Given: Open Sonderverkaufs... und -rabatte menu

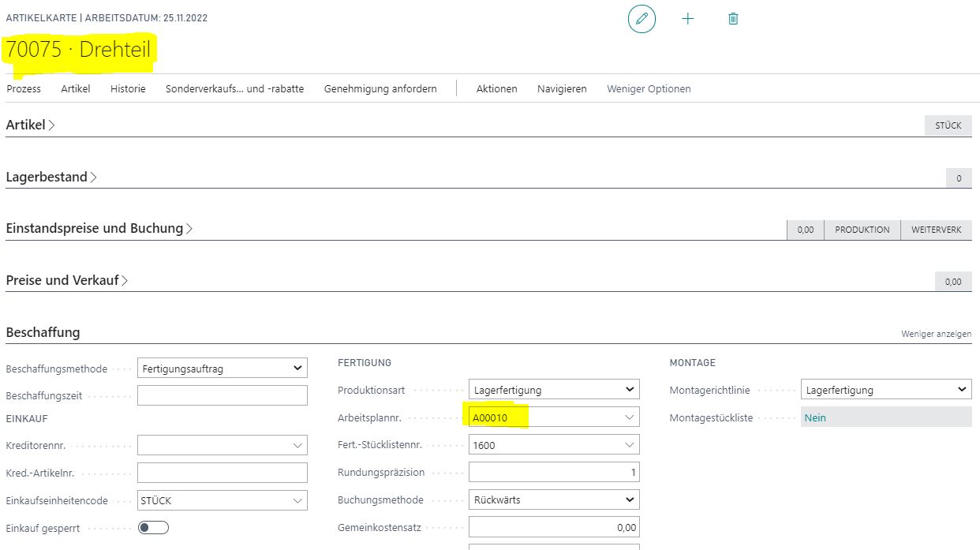Looking at the screenshot, I should tap(234, 88).
